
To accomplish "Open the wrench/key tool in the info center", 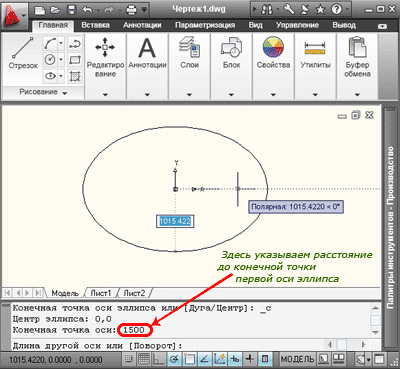I will point(288,9).
